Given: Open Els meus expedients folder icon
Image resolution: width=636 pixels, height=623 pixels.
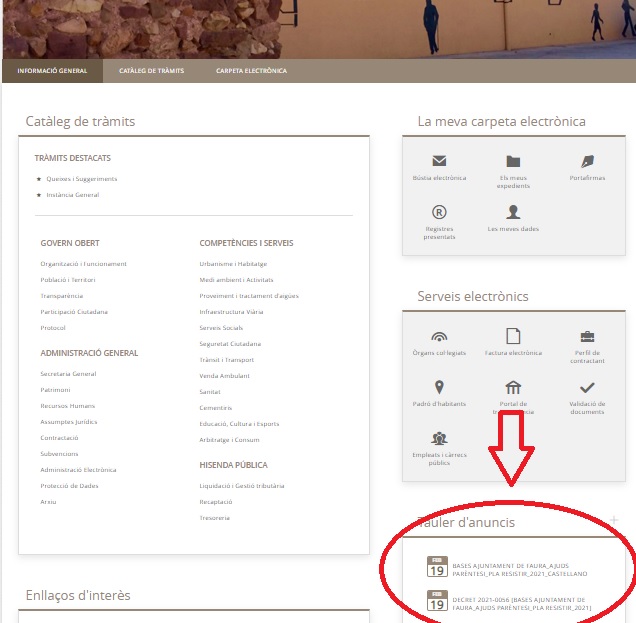Looking at the screenshot, I should [513, 161].
